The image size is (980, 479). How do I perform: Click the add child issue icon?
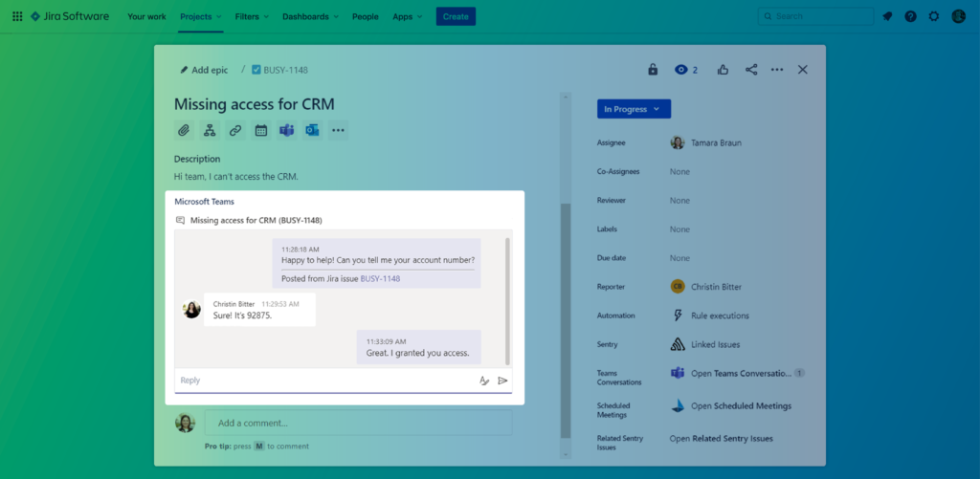coord(210,131)
